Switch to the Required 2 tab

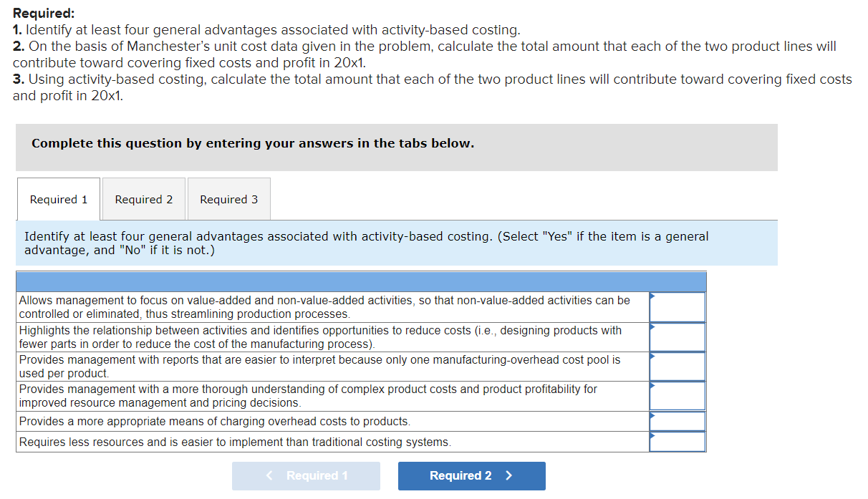pyautogui.click(x=143, y=198)
